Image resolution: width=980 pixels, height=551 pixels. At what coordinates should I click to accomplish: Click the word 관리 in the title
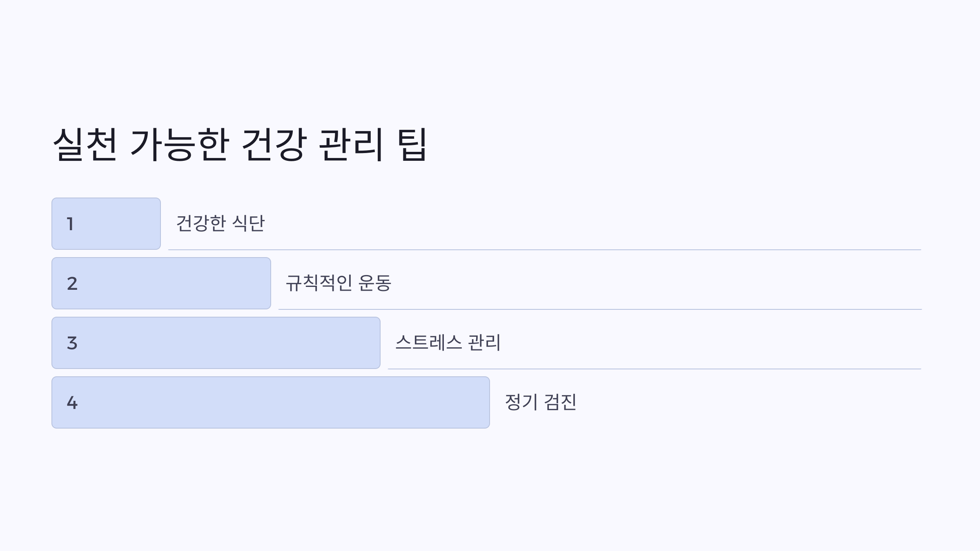tap(351, 144)
